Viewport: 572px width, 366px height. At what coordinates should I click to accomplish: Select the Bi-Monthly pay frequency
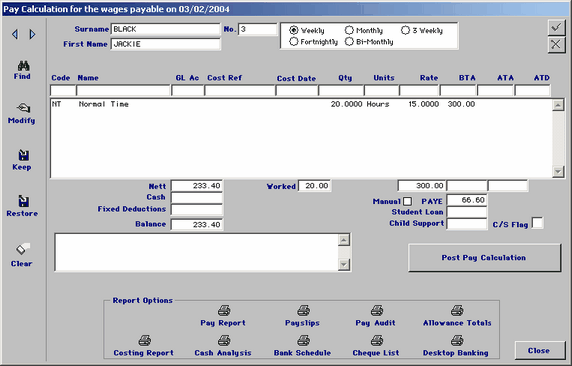tap(349, 42)
